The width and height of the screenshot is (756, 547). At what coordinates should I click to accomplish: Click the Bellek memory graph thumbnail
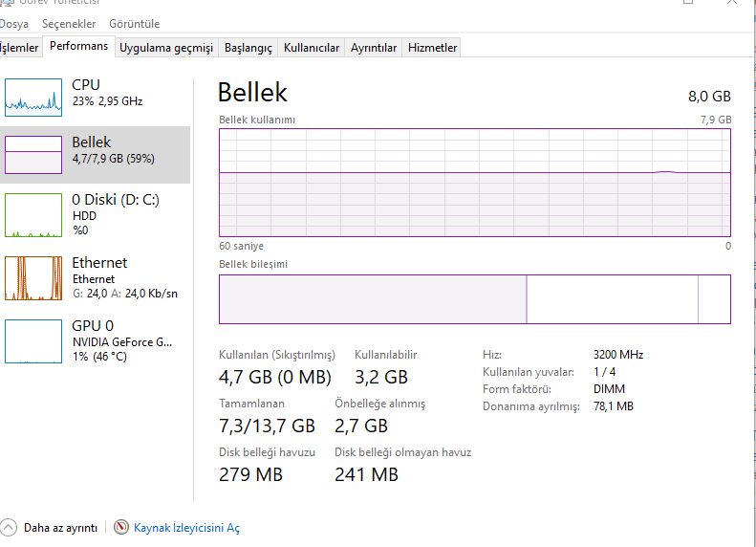33,154
